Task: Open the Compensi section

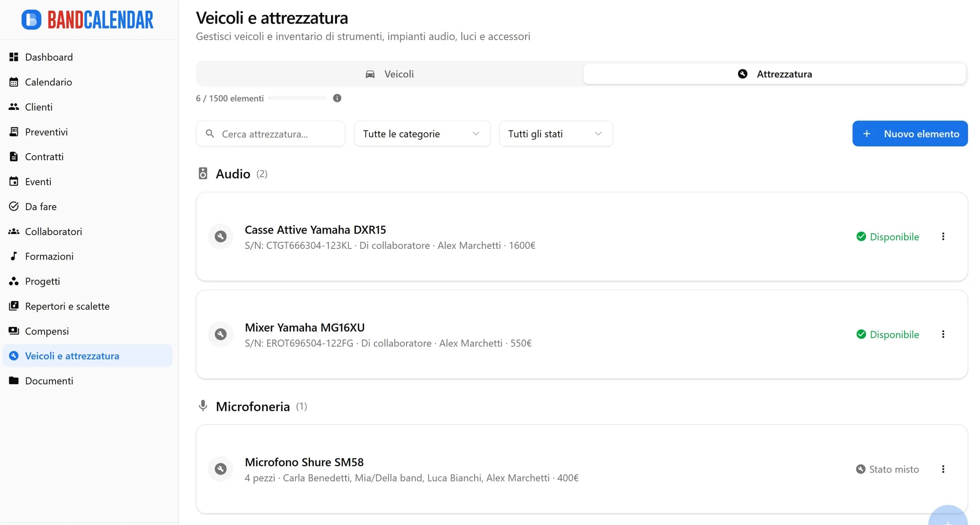Action: click(47, 331)
